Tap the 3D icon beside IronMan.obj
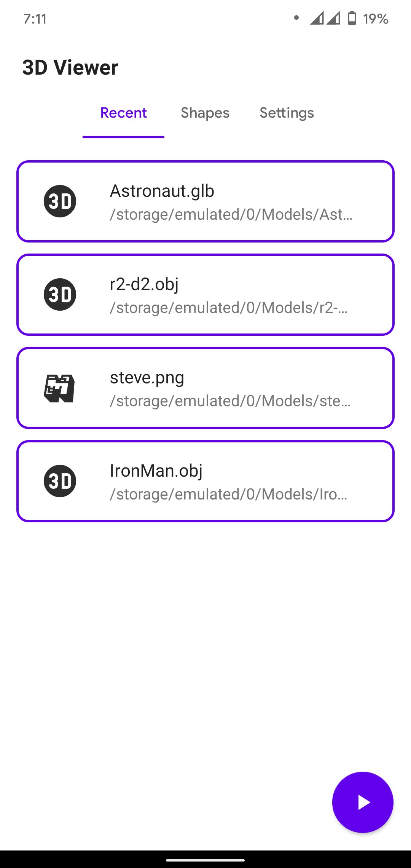 pos(60,481)
